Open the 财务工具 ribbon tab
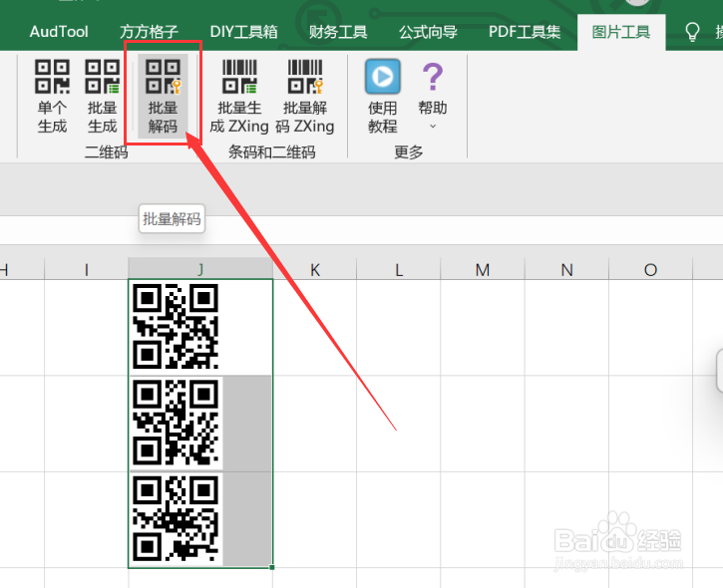 coord(338,32)
